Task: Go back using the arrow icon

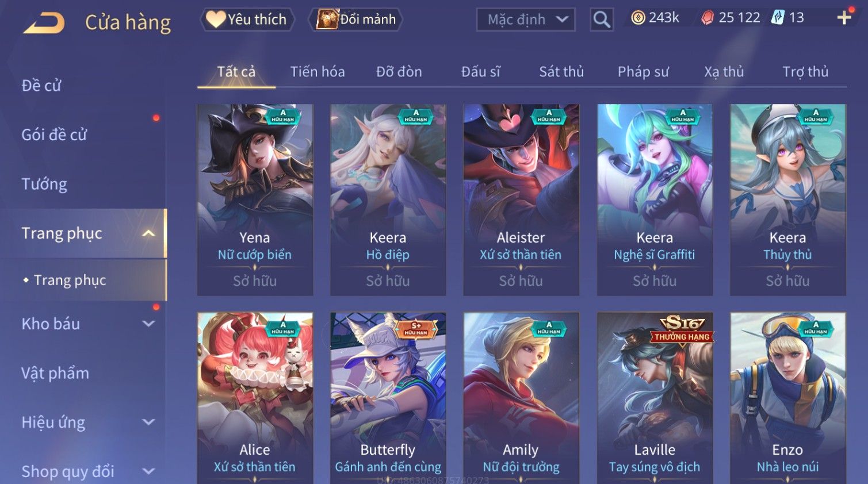Action: pos(44,23)
